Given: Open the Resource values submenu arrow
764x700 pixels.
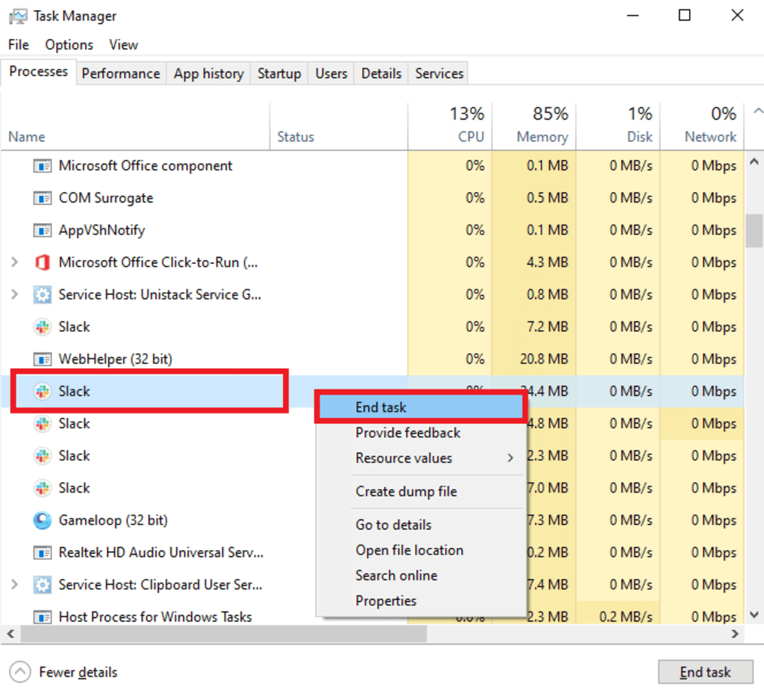Looking at the screenshot, I should (x=510, y=458).
